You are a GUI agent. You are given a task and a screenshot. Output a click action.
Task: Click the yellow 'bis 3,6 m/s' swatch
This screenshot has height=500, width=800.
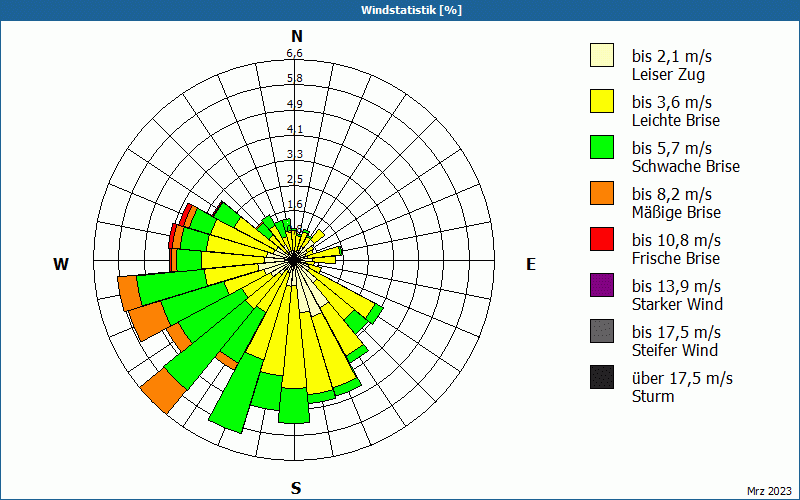tap(602, 101)
